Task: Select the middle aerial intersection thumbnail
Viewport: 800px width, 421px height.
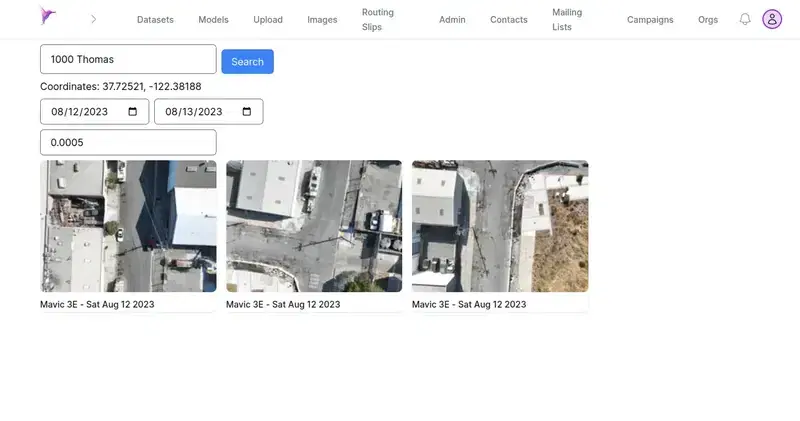Action: (x=314, y=226)
